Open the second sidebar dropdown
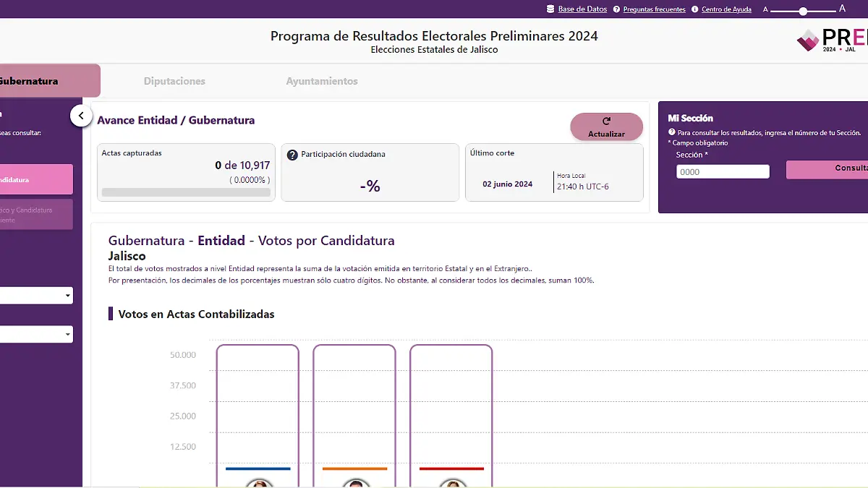 (x=36, y=334)
